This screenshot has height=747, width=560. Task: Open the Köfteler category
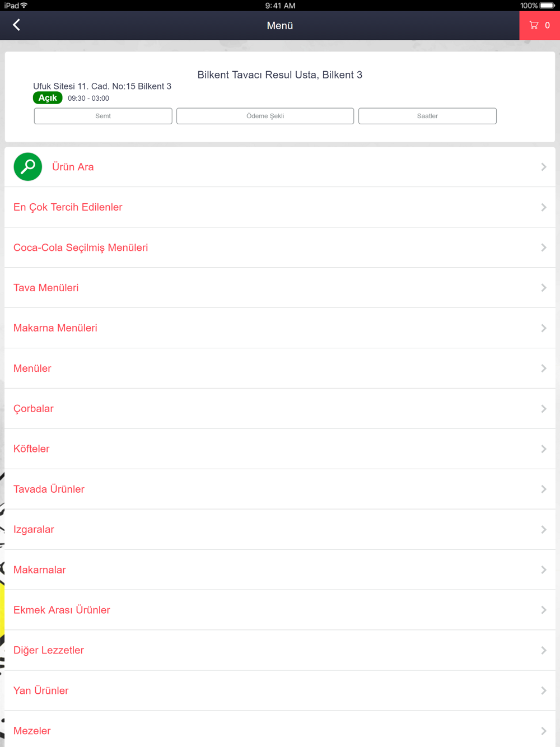coord(280,449)
